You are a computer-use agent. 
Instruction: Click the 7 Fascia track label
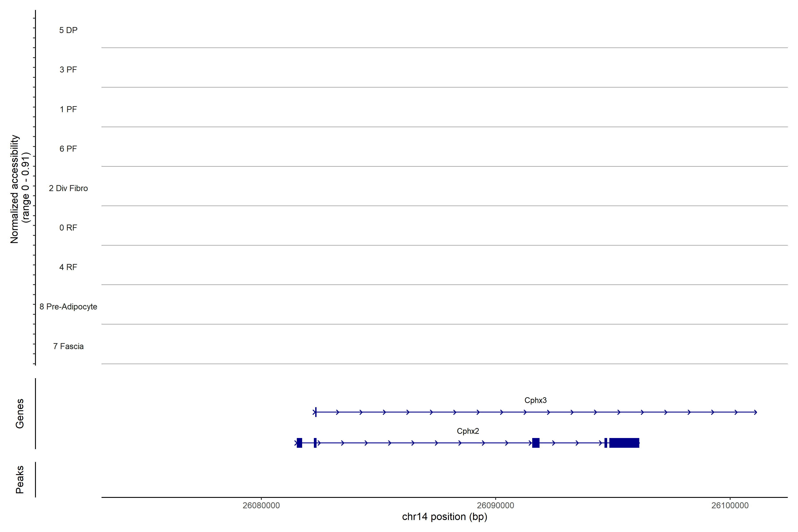coord(68,346)
